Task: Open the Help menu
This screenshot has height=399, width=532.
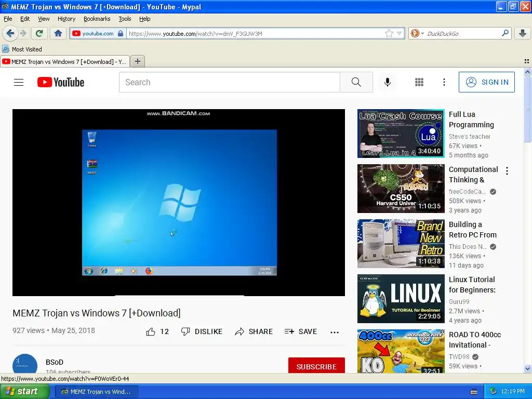Action: [144, 19]
